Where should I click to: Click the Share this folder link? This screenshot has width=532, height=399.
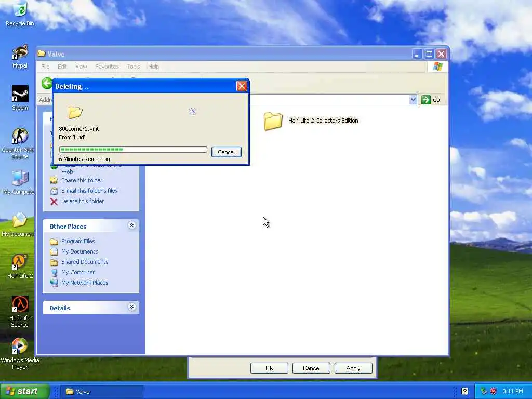pos(82,180)
